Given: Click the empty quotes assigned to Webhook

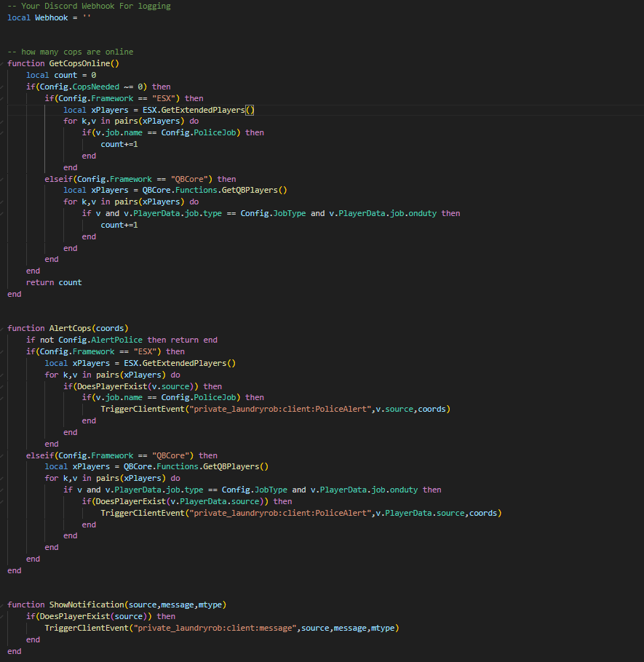Looking at the screenshot, I should point(87,17).
